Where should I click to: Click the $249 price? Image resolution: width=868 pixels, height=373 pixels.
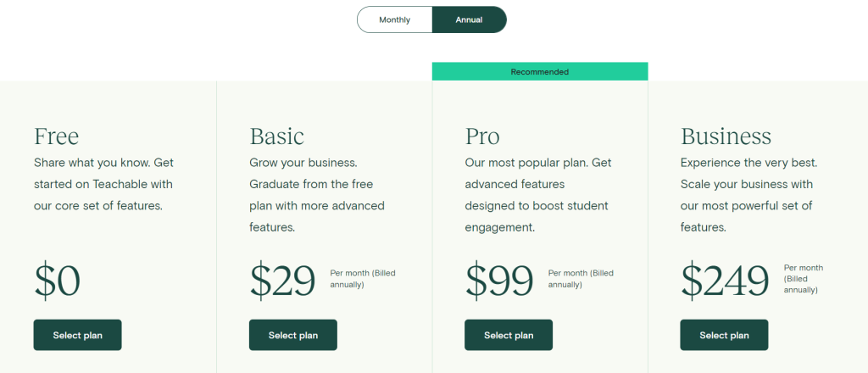726,281
